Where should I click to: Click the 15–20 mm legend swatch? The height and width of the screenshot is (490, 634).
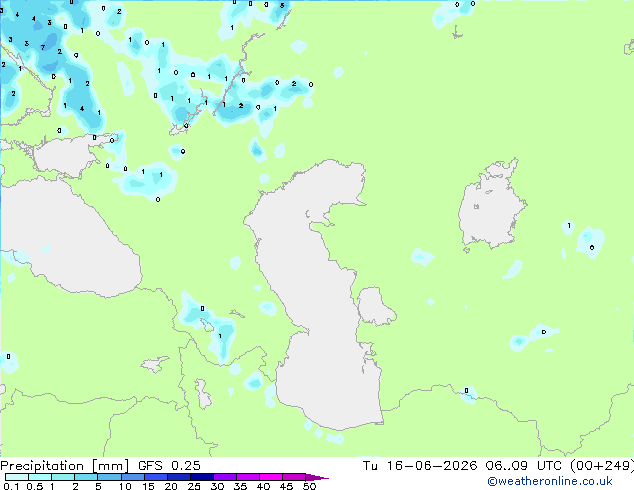click(x=155, y=477)
